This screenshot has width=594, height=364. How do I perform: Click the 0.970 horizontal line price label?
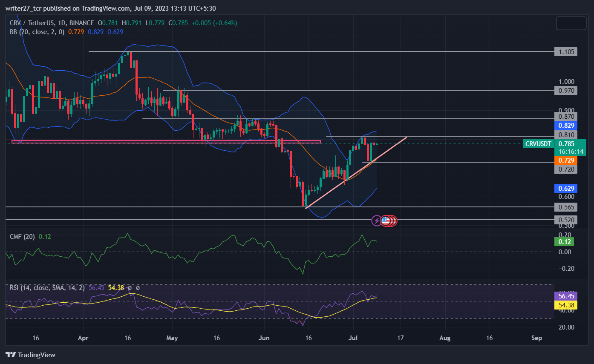pos(566,90)
